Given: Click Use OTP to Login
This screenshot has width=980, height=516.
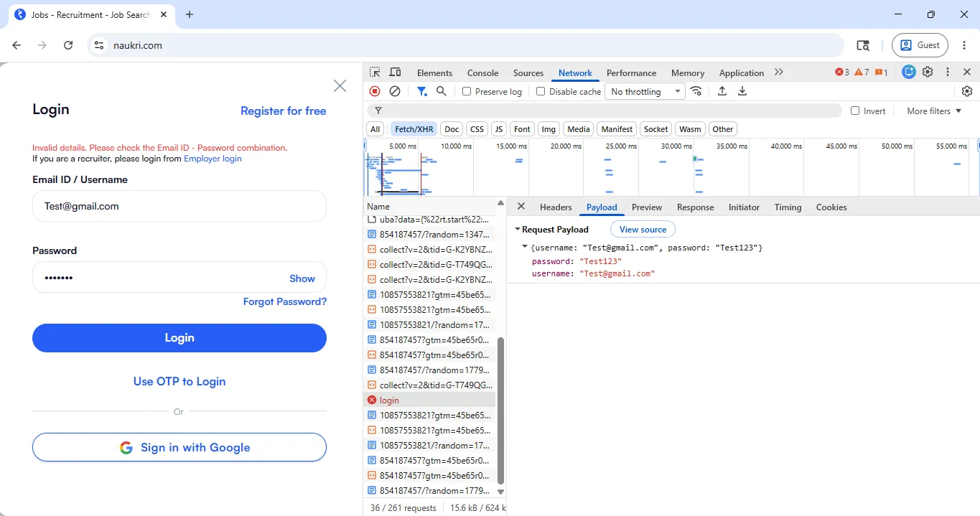Looking at the screenshot, I should (179, 382).
